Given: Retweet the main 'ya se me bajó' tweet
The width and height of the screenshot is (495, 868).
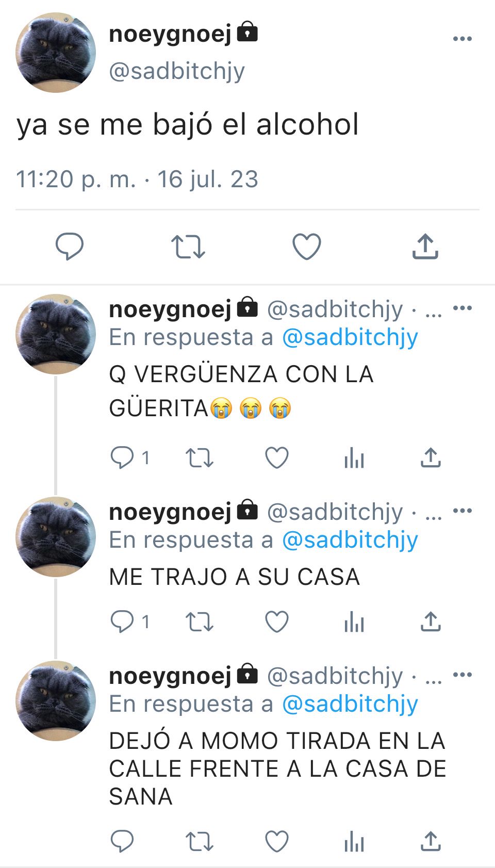Looking at the screenshot, I should [x=188, y=247].
